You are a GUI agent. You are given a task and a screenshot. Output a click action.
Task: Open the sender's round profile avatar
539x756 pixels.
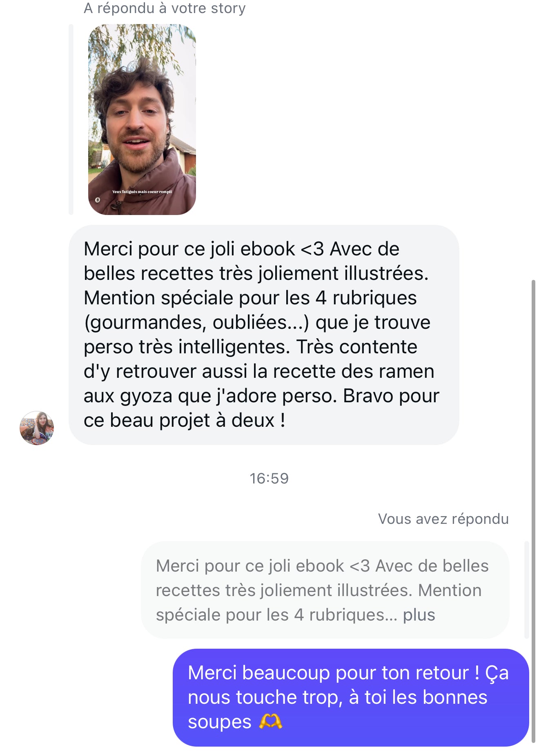[x=37, y=428]
